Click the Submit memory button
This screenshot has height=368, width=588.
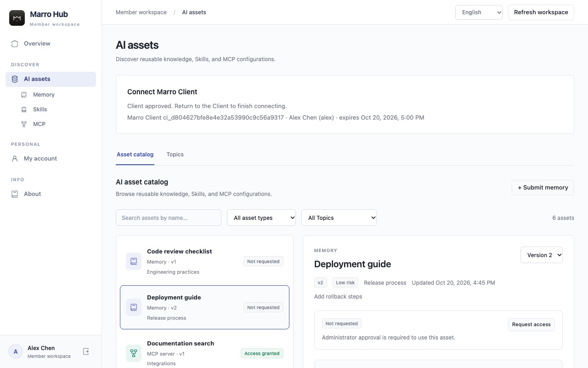543,188
